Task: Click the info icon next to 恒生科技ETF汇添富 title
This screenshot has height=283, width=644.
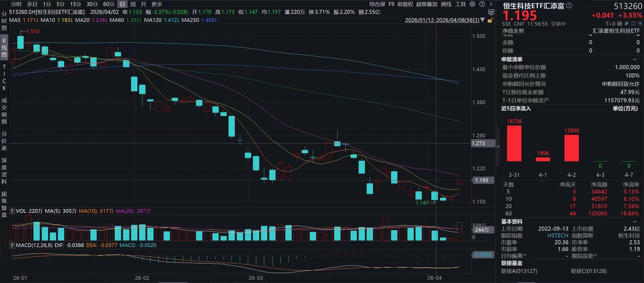Action: click(569, 6)
